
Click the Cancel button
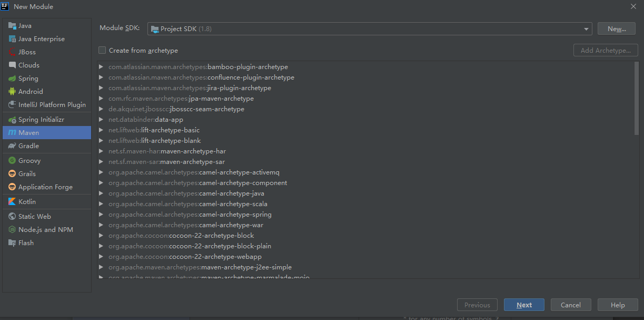571,305
